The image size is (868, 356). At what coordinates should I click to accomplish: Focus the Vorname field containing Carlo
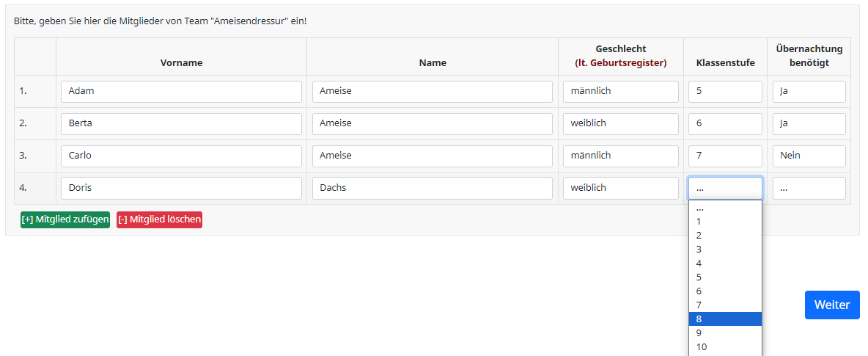click(x=181, y=156)
